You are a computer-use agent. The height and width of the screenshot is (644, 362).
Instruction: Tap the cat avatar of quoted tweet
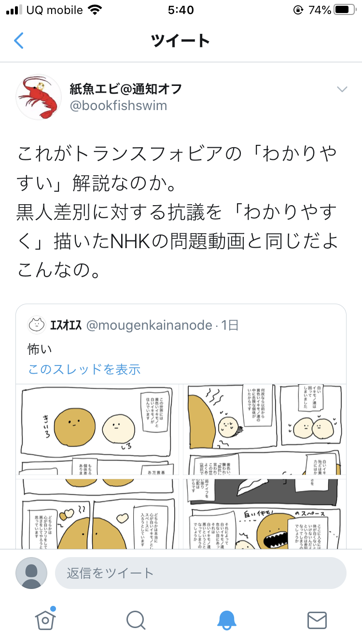click(x=36, y=325)
